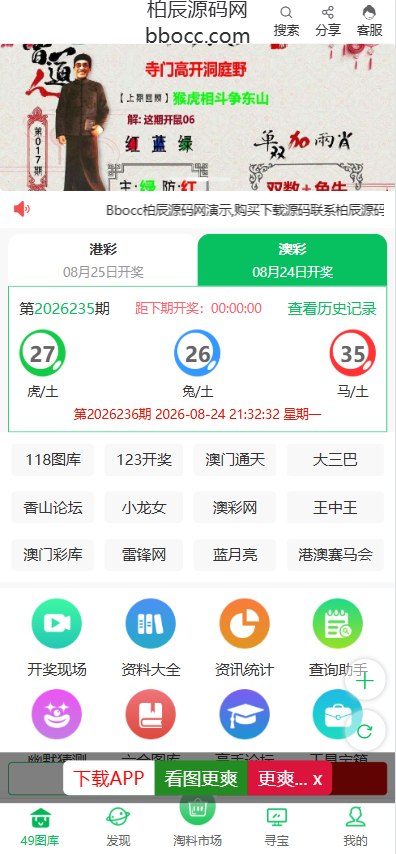Image resolution: width=396 pixels, height=854 pixels.
Task: Open 大三巴 link
Action: point(336,460)
